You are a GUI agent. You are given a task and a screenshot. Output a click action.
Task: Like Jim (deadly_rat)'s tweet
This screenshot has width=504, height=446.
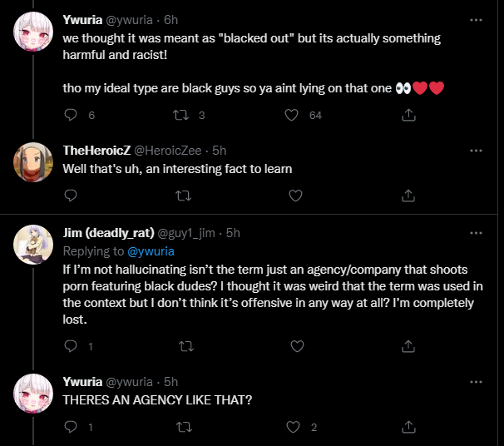[294, 345]
